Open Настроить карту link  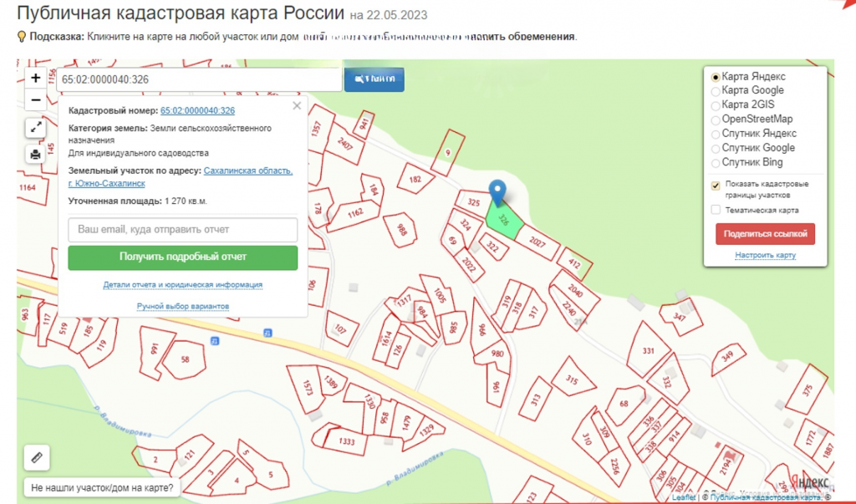[x=766, y=255]
